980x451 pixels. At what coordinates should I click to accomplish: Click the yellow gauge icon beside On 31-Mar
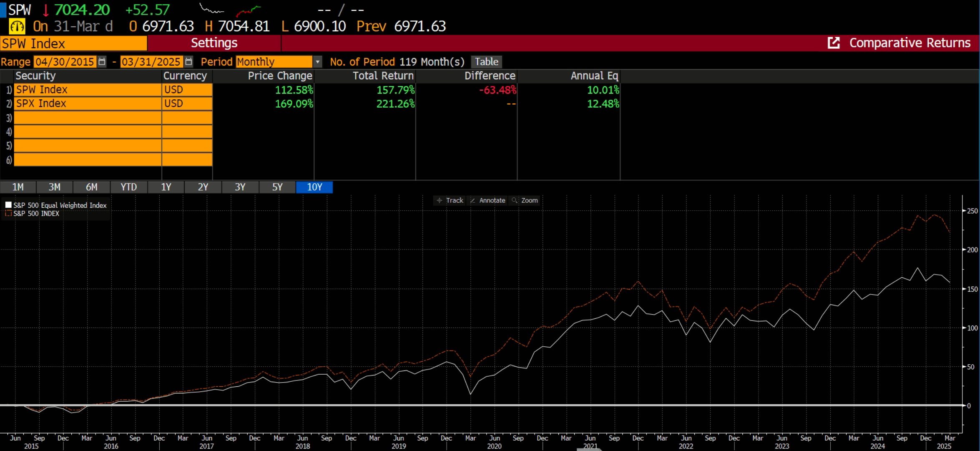[x=17, y=27]
